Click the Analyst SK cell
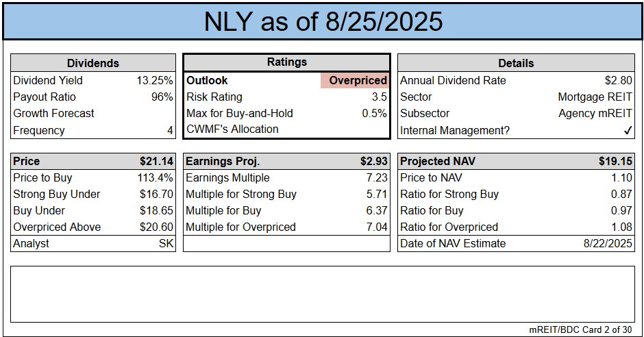This screenshot has width=644, height=337. [166, 243]
